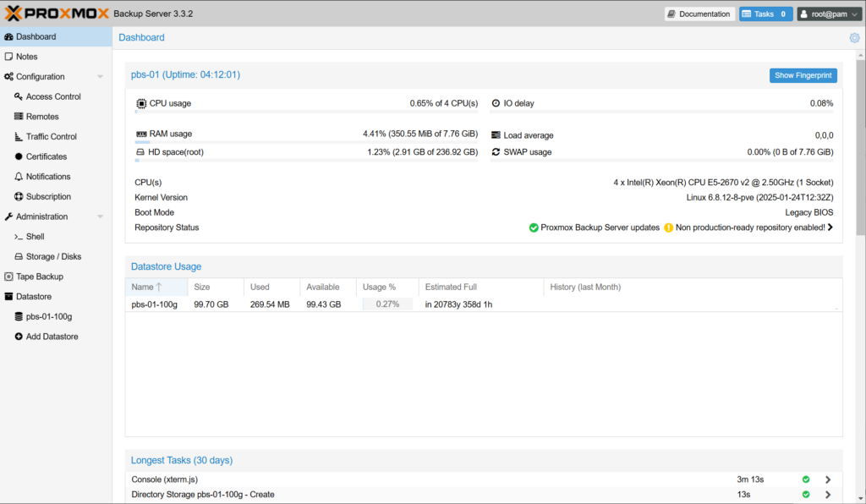Expand repository status details chevron
This screenshot has height=504, width=866.
point(830,227)
